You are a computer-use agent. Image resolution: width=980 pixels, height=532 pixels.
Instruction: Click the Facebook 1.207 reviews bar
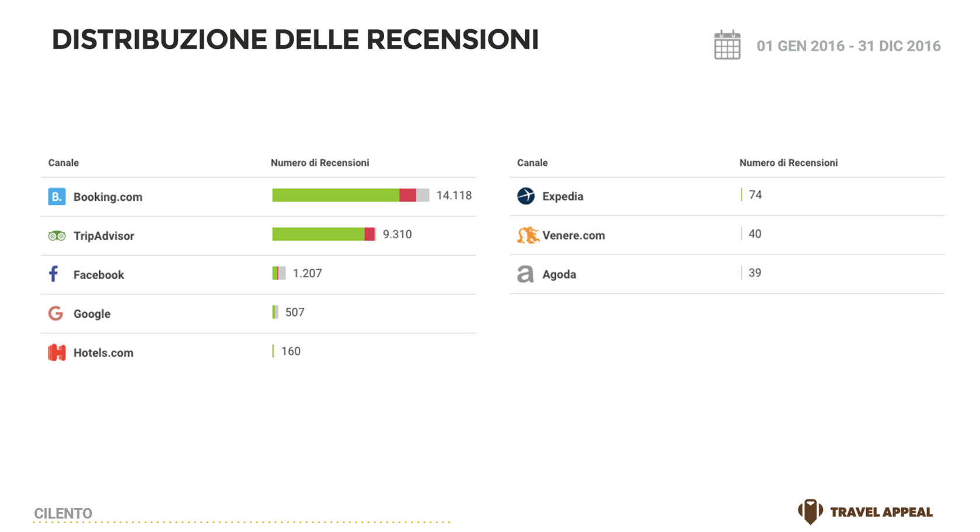tap(279, 273)
